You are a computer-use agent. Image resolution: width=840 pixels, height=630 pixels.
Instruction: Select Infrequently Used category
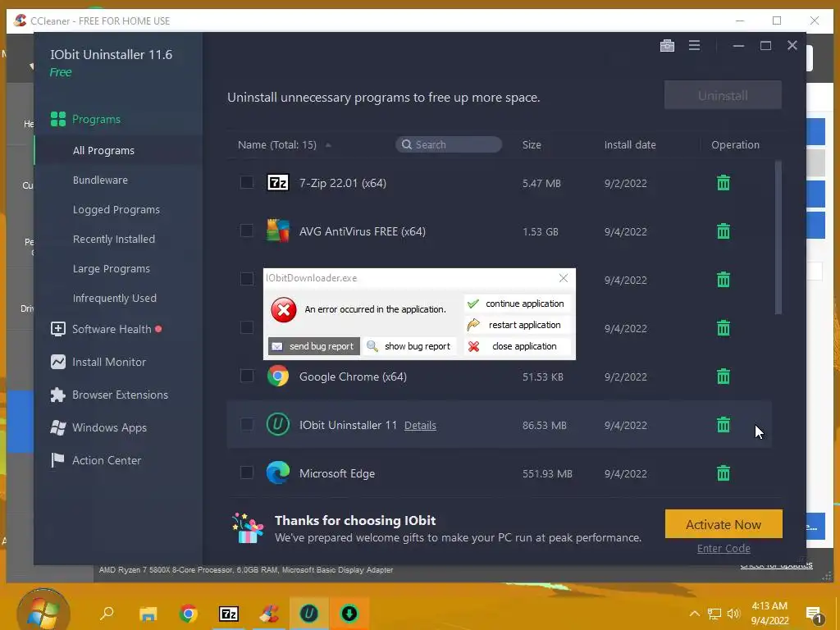[x=115, y=298]
